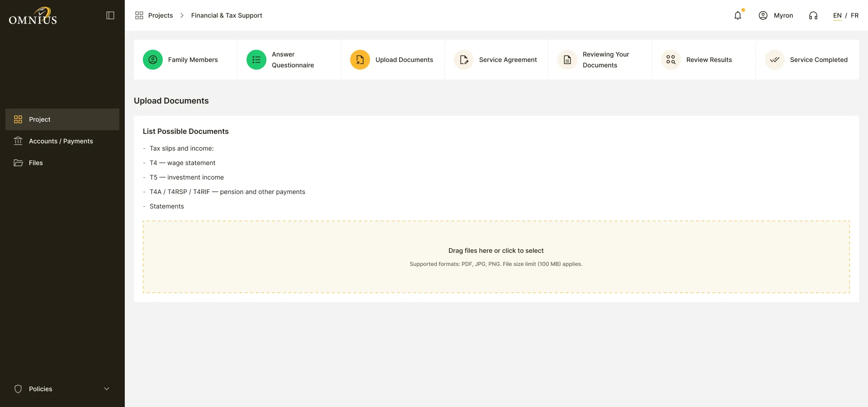The height and width of the screenshot is (407, 868).
Task: Open Reviewing Your Documents step
Action: (600, 60)
